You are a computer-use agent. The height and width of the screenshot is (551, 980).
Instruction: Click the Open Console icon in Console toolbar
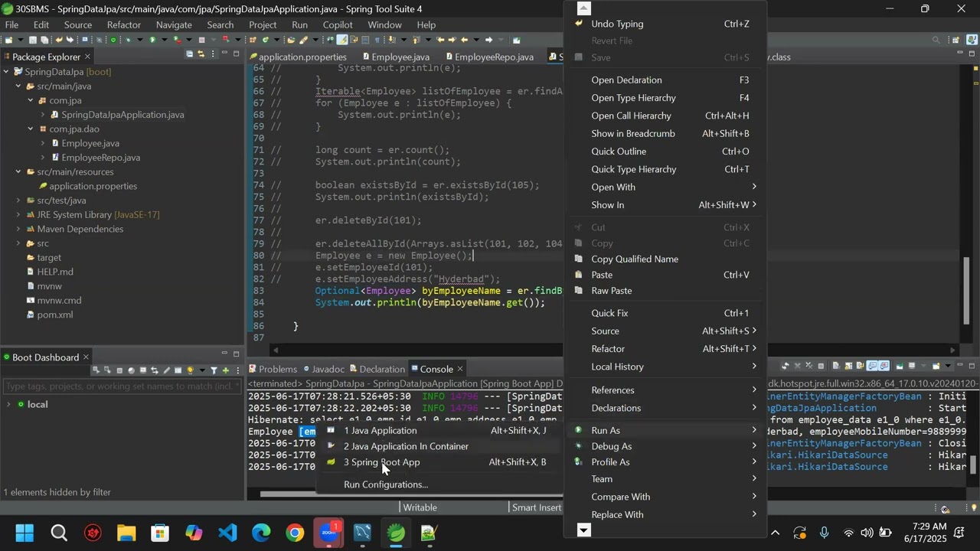click(936, 366)
